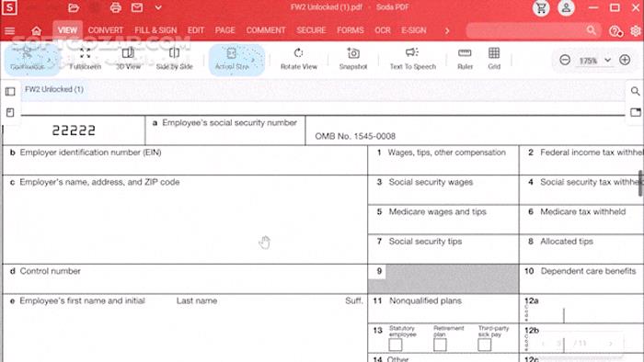Toggle the Grid overlay
This screenshot has height=362, width=644.
pyautogui.click(x=494, y=59)
